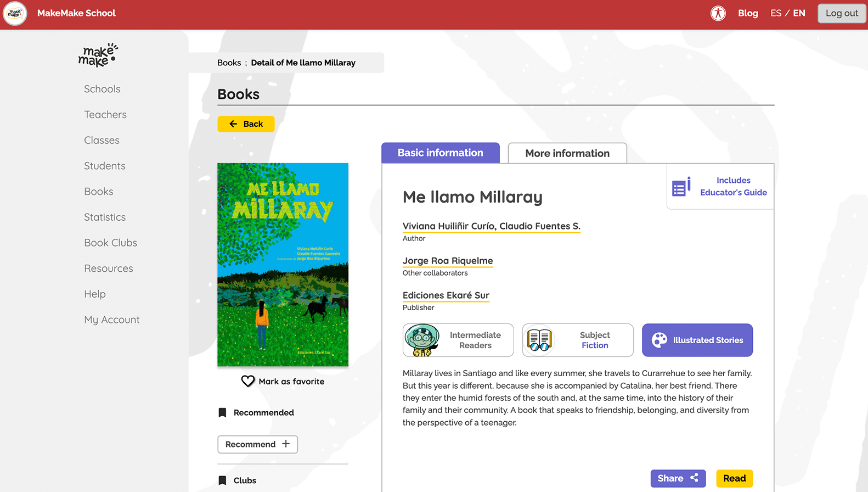The image size is (868, 492).
Task: Click author Viviana Huiliñir Curío link
Action: coord(491,226)
